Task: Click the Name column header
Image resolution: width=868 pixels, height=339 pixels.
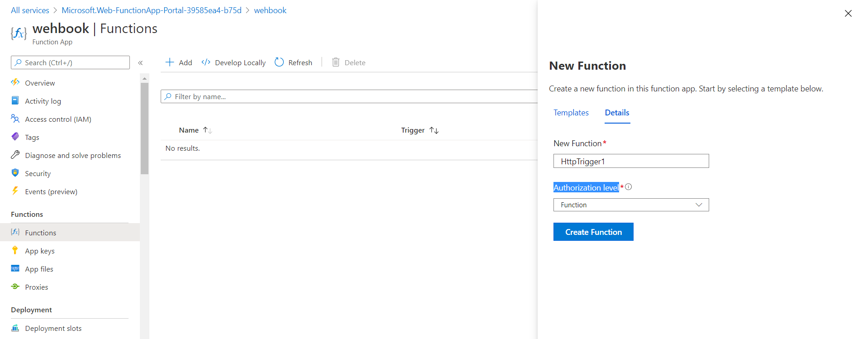Action: [189, 130]
